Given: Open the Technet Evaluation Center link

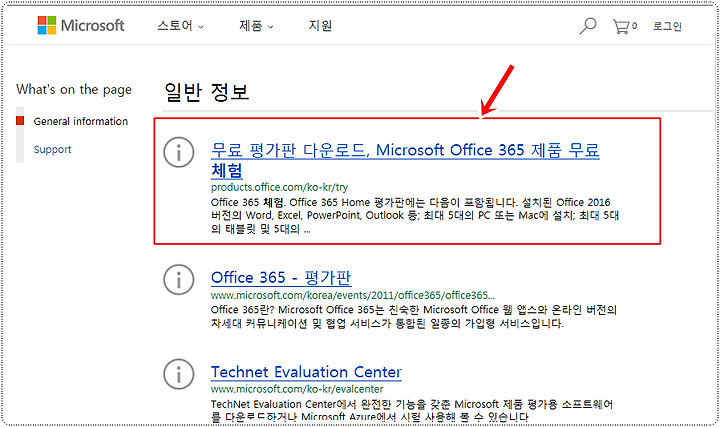Looking at the screenshot, I should click(306, 372).
